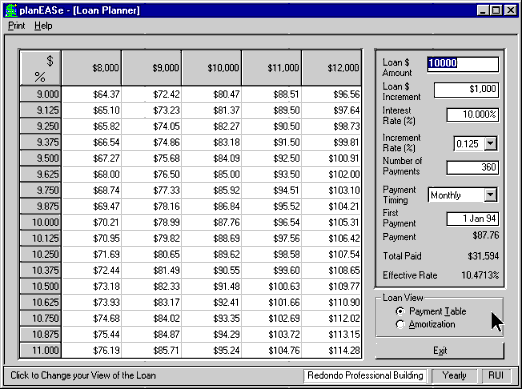Select the 9.500 rate row header
Viewport: 522px width, 389px height.
[40, 158]
